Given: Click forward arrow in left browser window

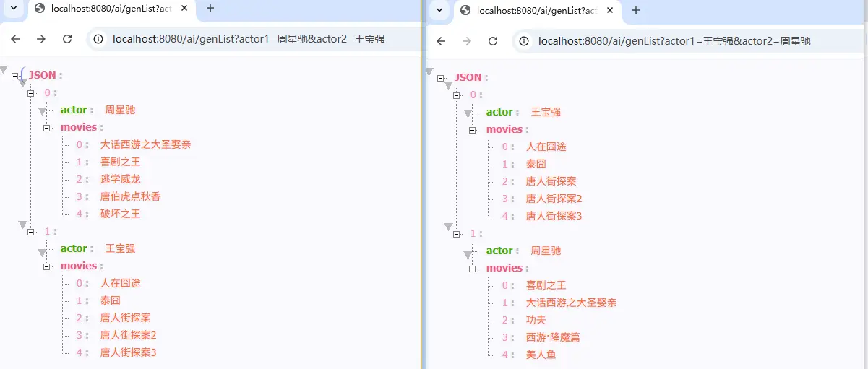Looking at the screenshot, I should (x=41, y=39).
